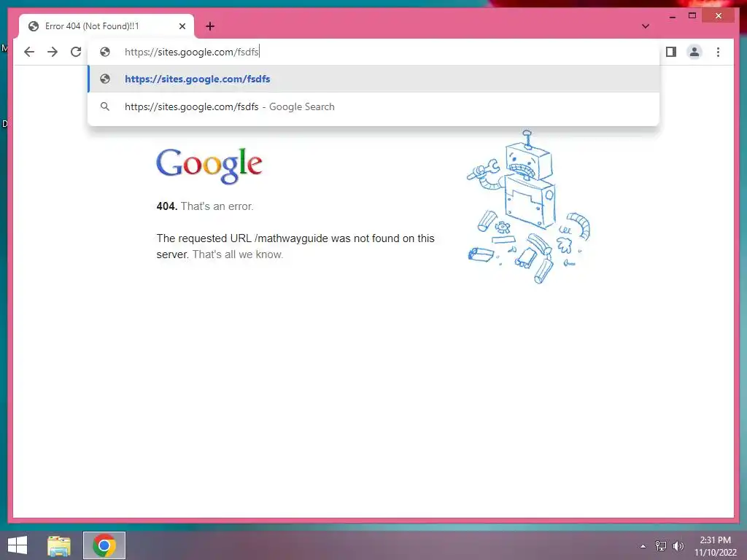Click the '404. That's an error.' text
This screenshot has height=560, width=747.
(205, 206)
